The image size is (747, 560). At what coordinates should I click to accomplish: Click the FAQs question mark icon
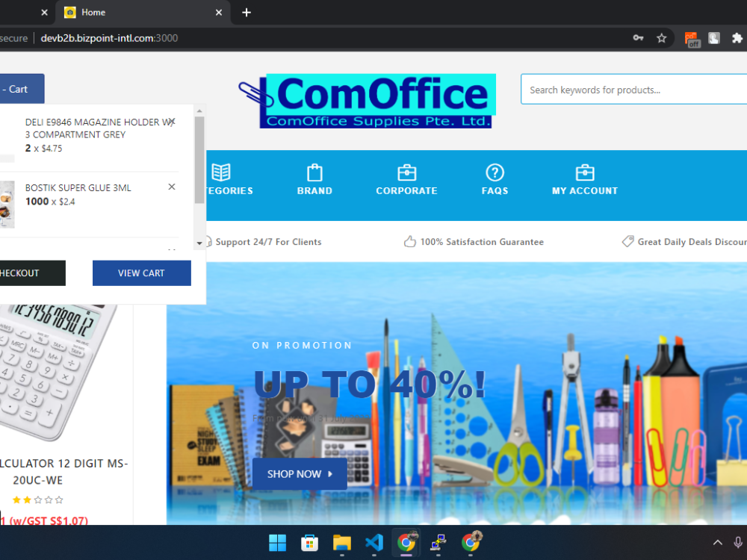495,172
